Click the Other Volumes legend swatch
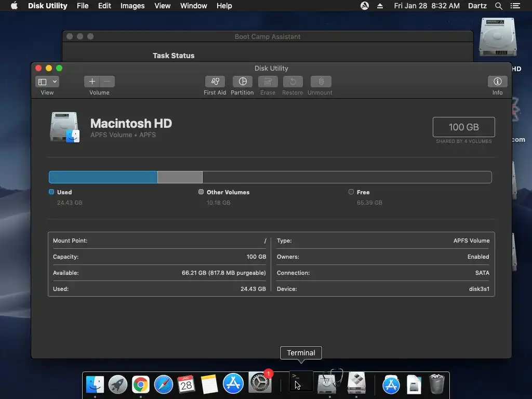532x399 pixels. (x=201, y=192)
